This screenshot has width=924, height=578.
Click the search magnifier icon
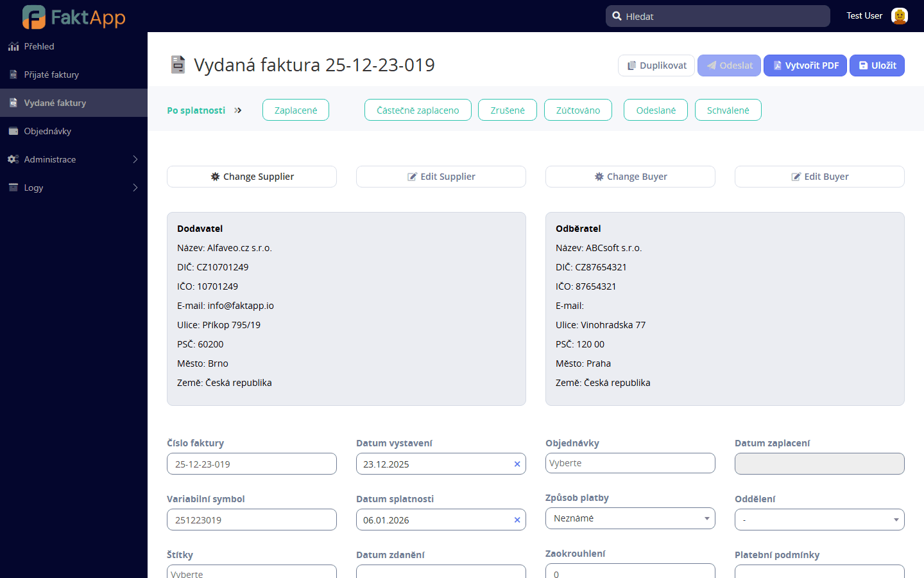[x=617, y=16]
